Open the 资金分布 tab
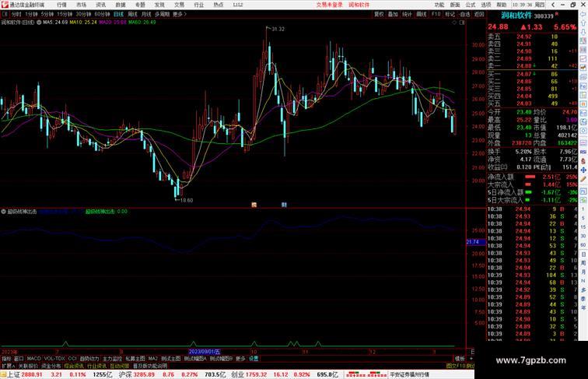The height and width of the screenshot is (379, 588). (x=51, y=366)
